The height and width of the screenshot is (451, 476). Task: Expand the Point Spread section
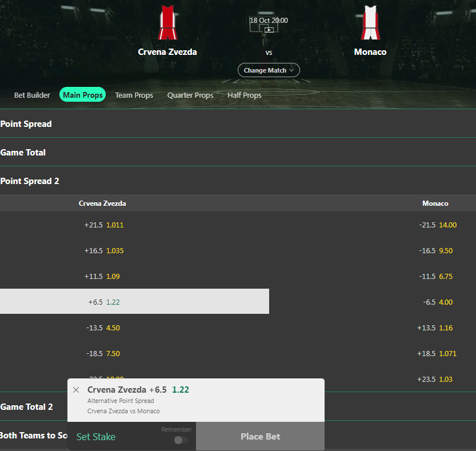(238, 124)
